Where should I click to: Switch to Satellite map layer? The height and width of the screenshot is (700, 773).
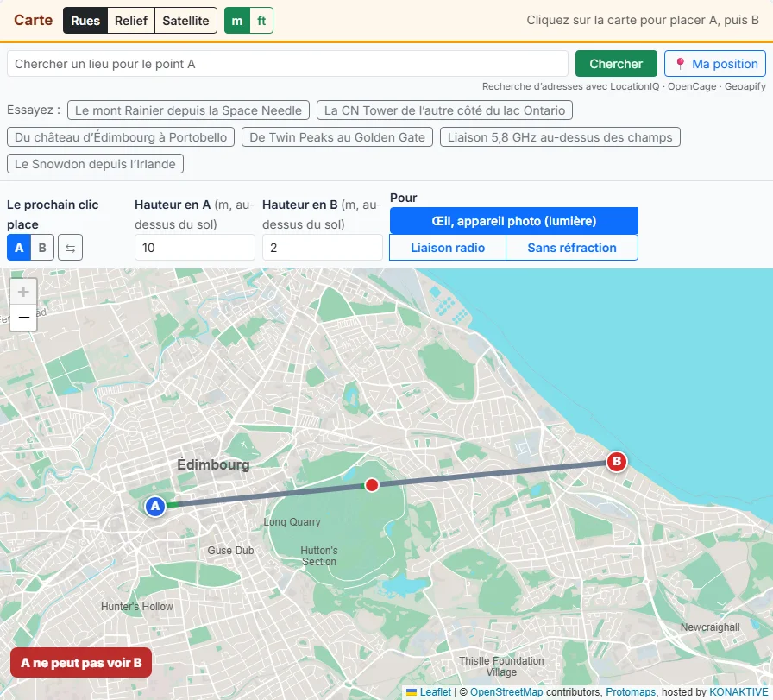point(185,21)
